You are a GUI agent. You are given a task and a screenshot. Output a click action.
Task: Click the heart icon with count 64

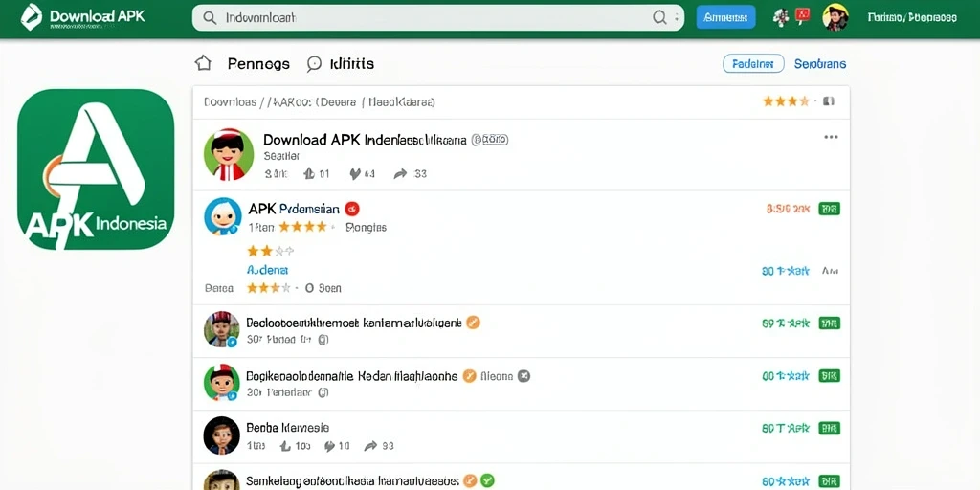click(355, 174)
